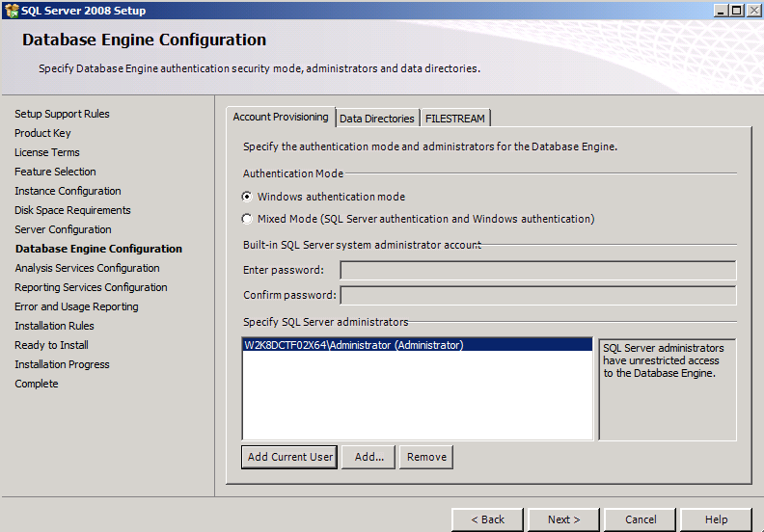764x532 pixels.
Task: Click Reporting Services Configuration step
Action: click(91, 287)
